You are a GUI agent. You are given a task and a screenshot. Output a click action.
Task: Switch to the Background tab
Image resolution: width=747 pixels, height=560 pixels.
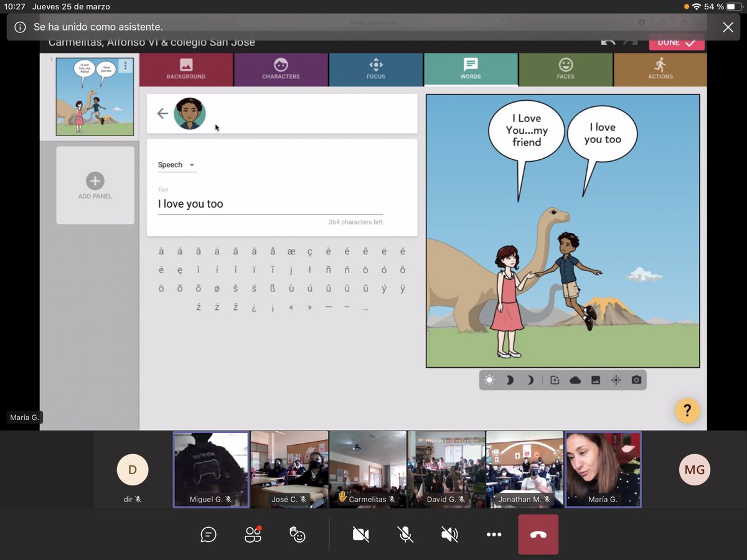(x=186, y=70)
